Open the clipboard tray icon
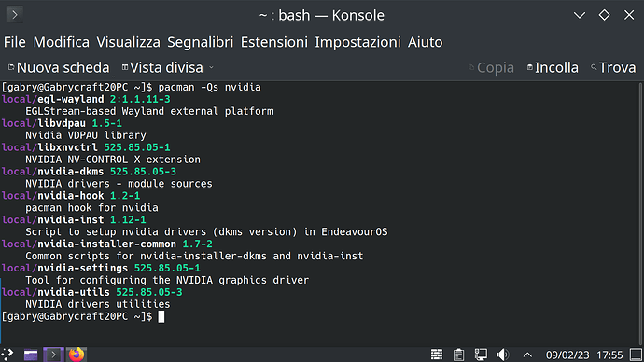The image size is (644, 362). pyautogui.click(x=459, y=355)
